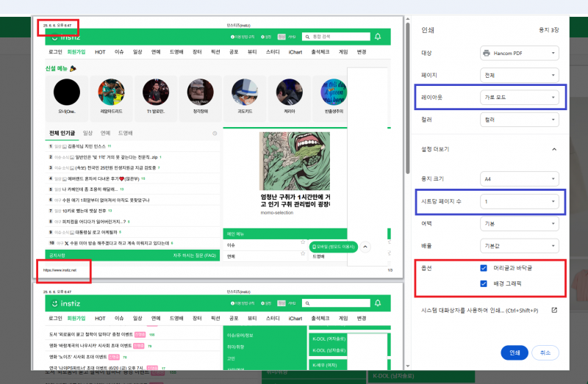Click the star icon beside 이슈 menu row

303,242
